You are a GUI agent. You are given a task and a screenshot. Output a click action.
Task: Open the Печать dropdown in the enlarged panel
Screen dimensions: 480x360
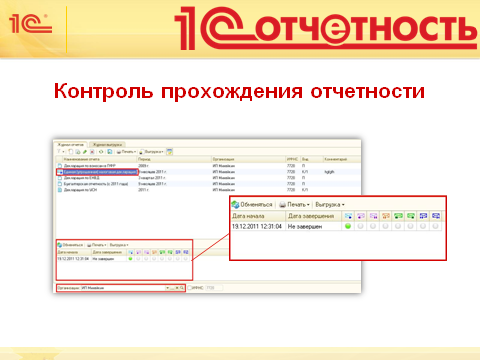(295, 204)
